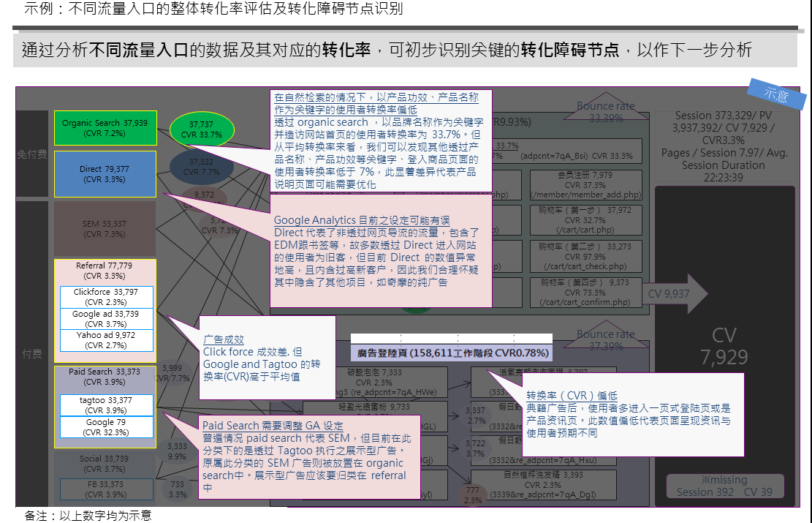The image size is (812, 523).
Task: Click the 购物车（第二步）33,273 box
Action: point(585,257)
